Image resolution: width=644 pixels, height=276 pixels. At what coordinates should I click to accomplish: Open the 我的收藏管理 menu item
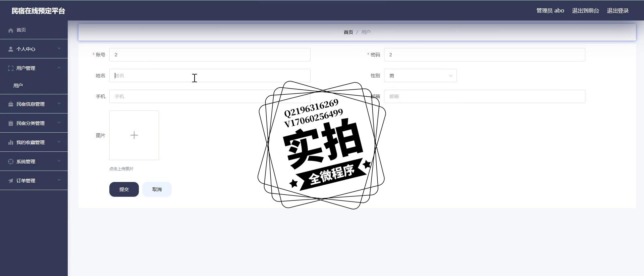34,142
